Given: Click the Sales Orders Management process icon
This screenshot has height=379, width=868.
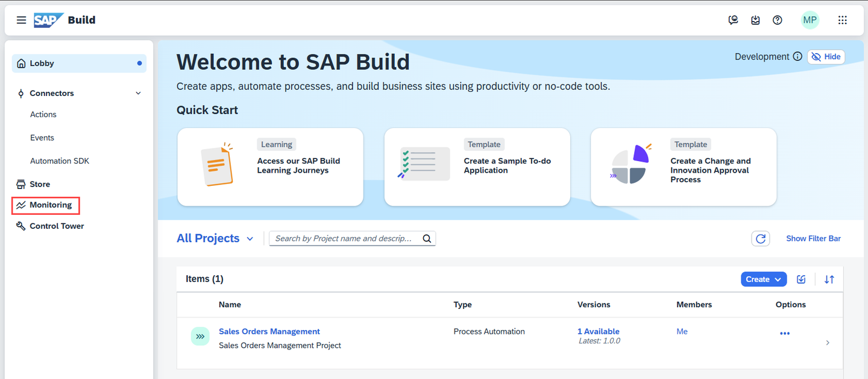Looking at the screenshot, I should click(x=200, y=336).
